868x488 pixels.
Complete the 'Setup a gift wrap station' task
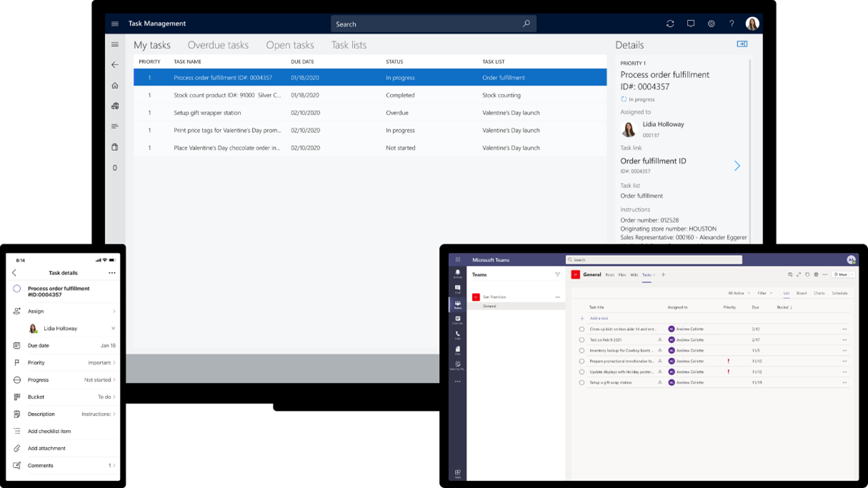tap(582, 382)
